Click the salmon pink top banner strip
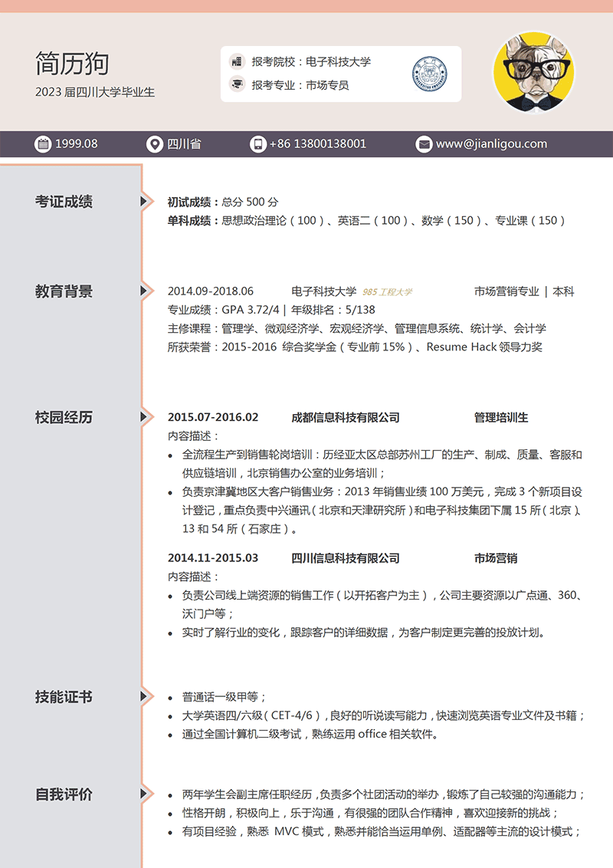The image size is (613, 868). point(306,6)
